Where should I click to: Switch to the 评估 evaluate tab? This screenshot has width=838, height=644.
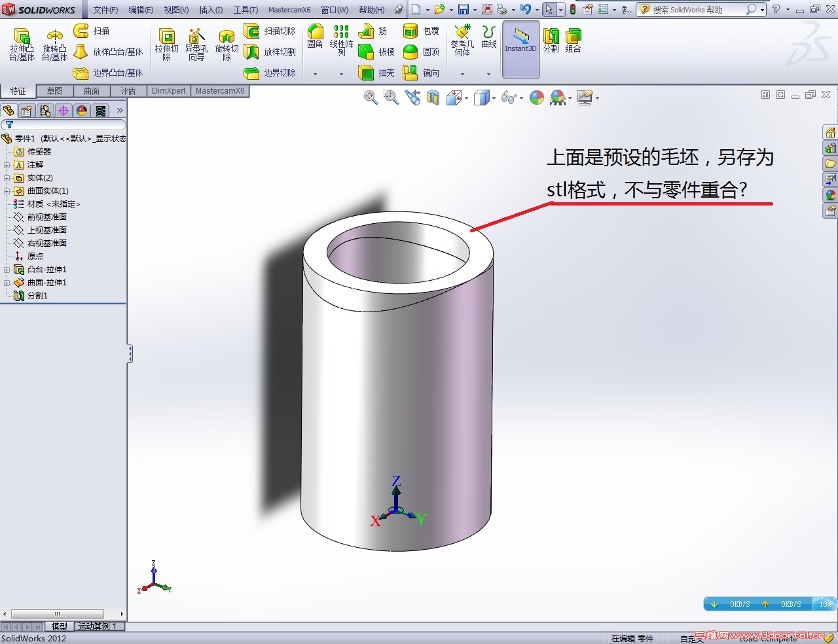(x=128, y=91)
